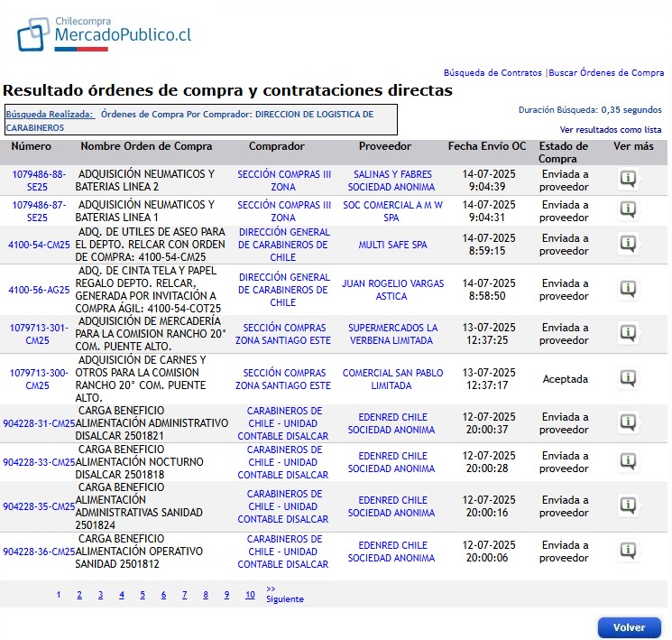Open details icon for order 1079486-87-SE25
The image size is (672, 640).
click(629, 209)
